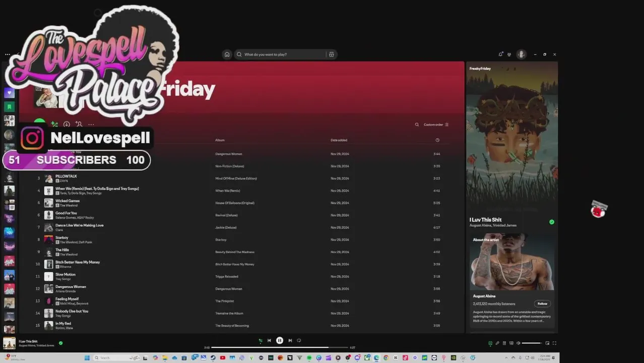
Task: Open the user profile menu
Action: 522,54
